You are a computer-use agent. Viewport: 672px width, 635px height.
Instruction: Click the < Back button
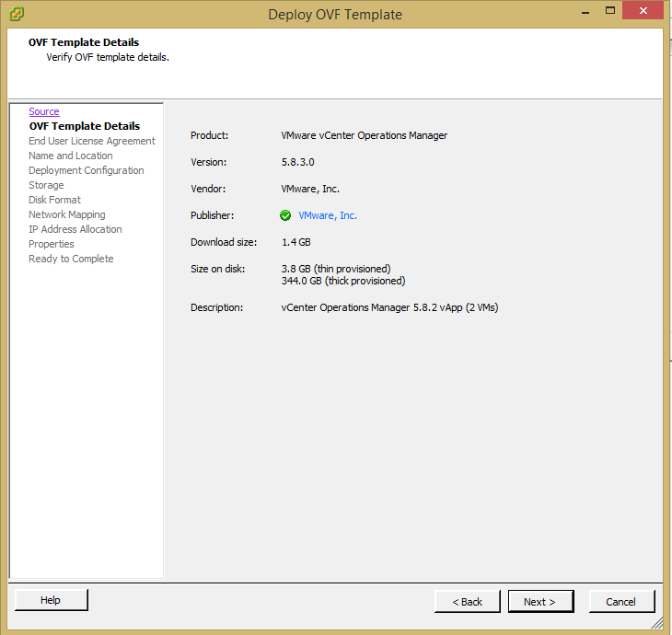(467, 602)
